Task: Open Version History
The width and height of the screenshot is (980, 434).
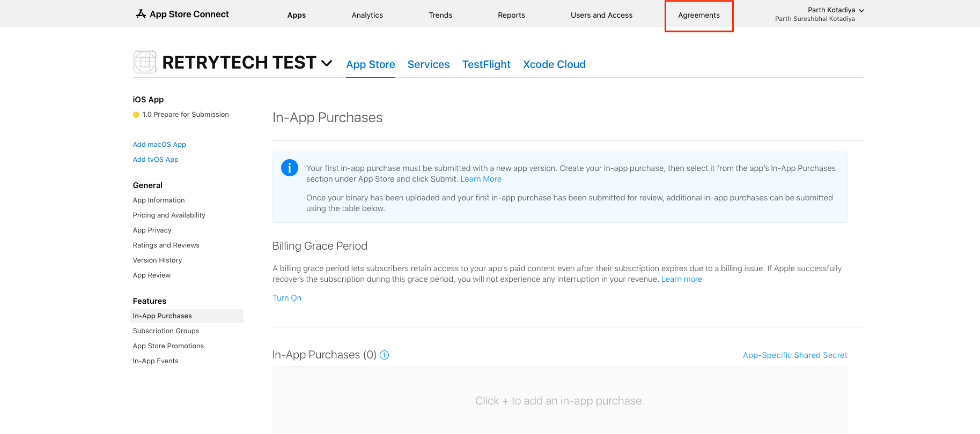Action: [x=158, y=260]
